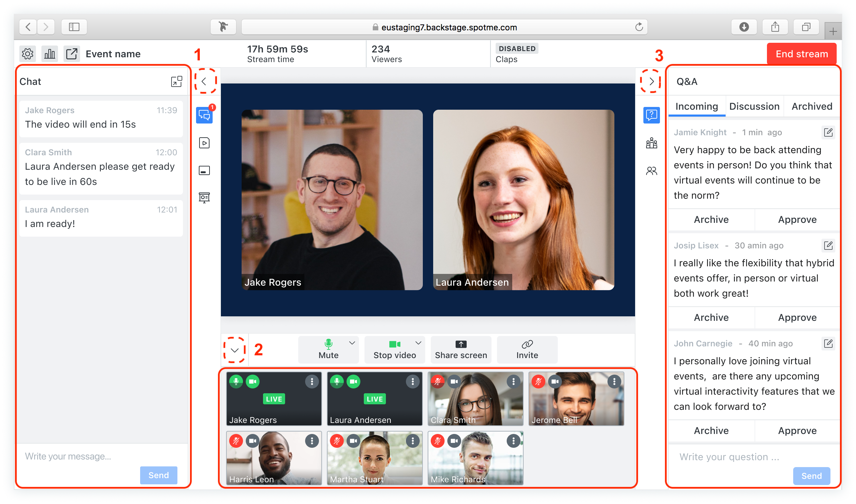Viewport: 856px width, 504px height.
Task: Click Invite button
Action: coord(527,350)
